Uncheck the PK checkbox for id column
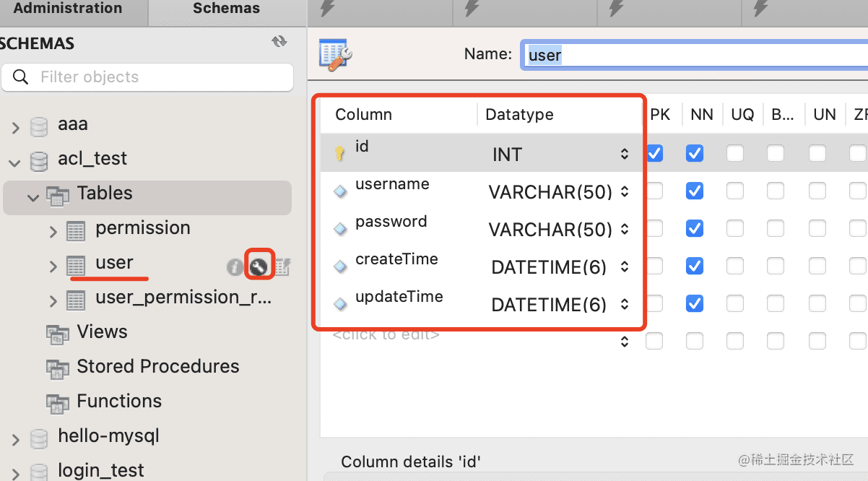This screenshot has height=481, width=868. click(655, 153)
